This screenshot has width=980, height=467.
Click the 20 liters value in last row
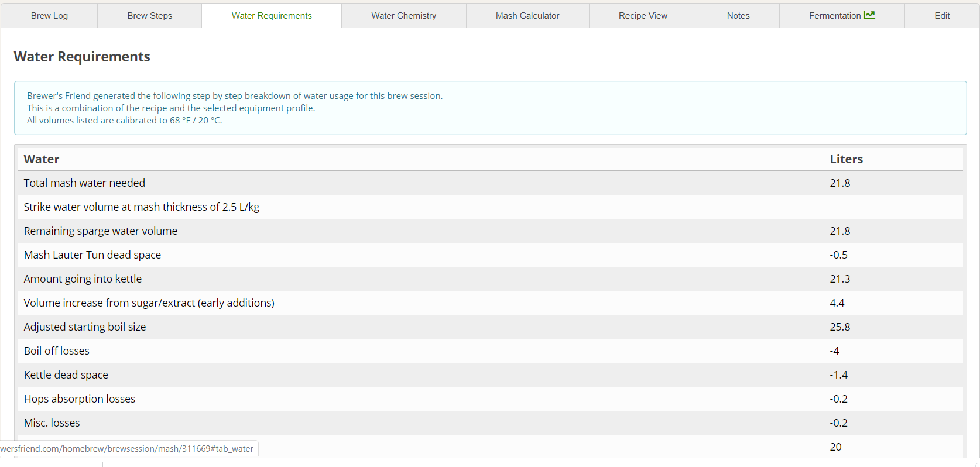pyautogui.click(x=836, y=447)
